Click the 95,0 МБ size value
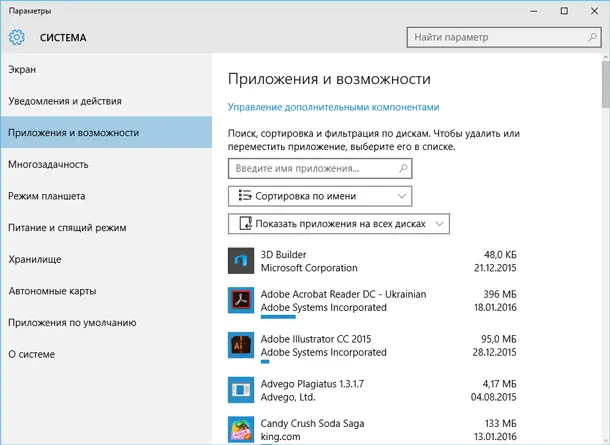610x445 pixels. tap(498, 339)
